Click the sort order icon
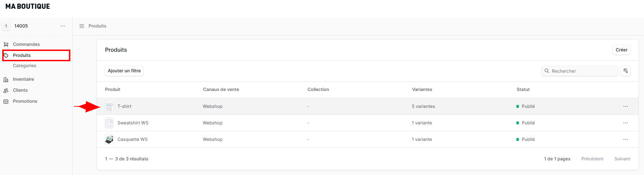 point(626,71)
